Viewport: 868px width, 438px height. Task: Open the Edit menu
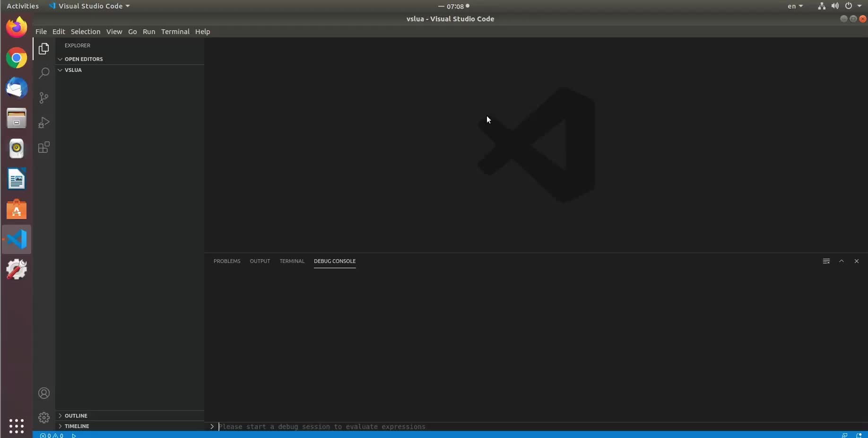click(x=59, y=32)
